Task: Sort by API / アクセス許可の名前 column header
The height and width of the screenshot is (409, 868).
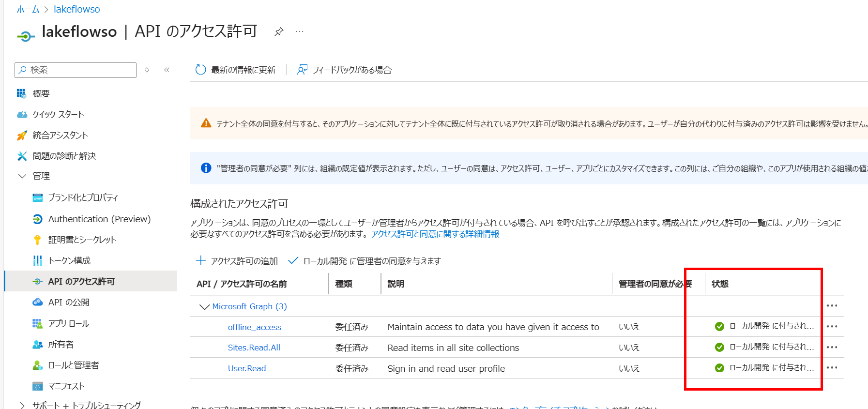Action: (x=242, y=284)
